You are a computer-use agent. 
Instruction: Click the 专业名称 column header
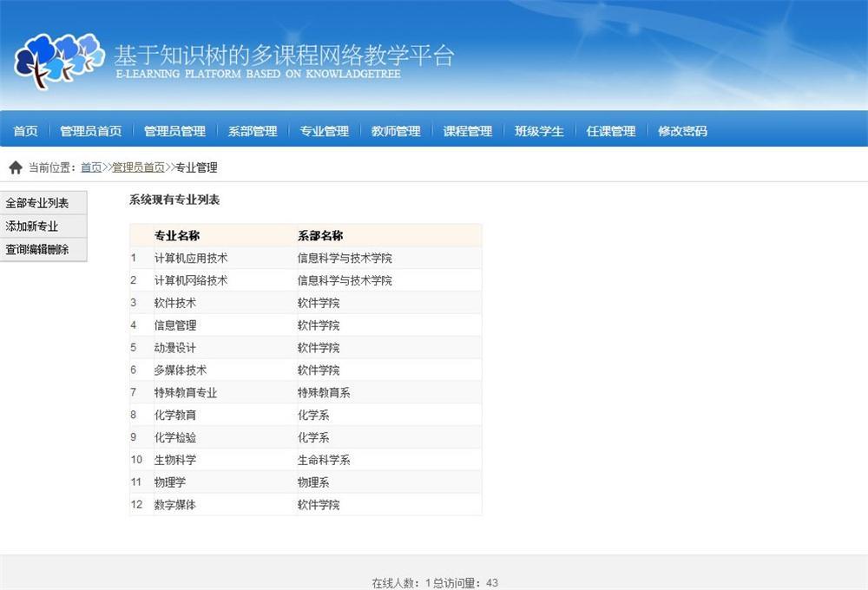(177, 235)
